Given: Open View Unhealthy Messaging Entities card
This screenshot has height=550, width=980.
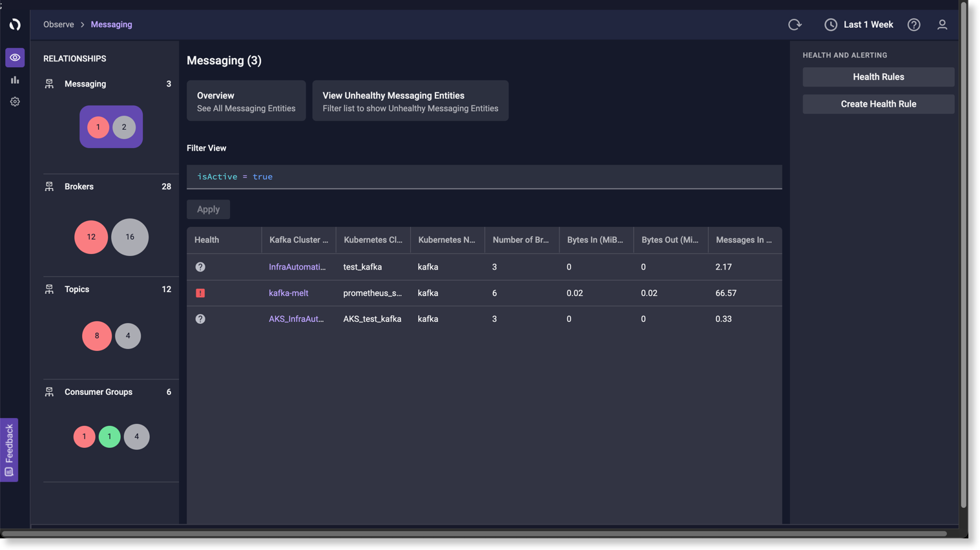Looking at the screenshot, I should tap(410, 101).
